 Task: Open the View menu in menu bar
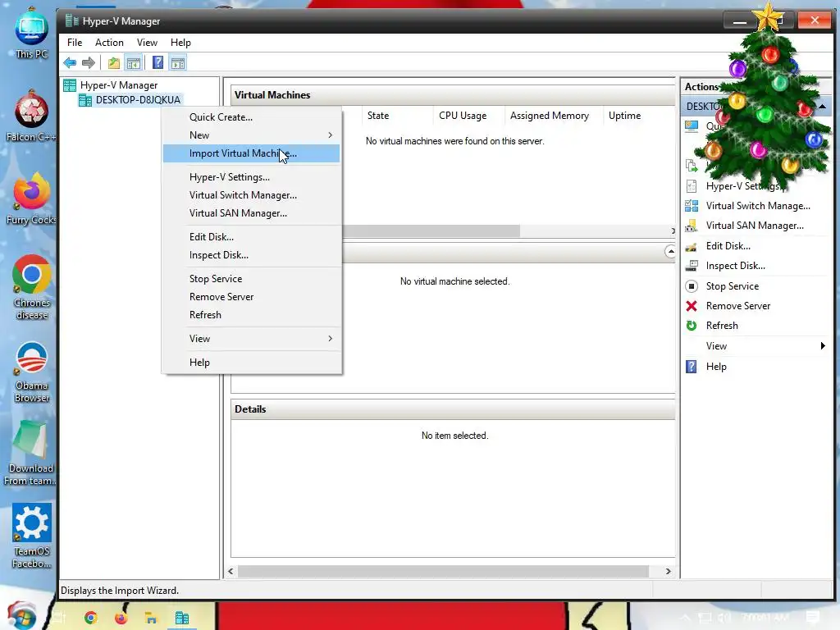pos(147,43)
